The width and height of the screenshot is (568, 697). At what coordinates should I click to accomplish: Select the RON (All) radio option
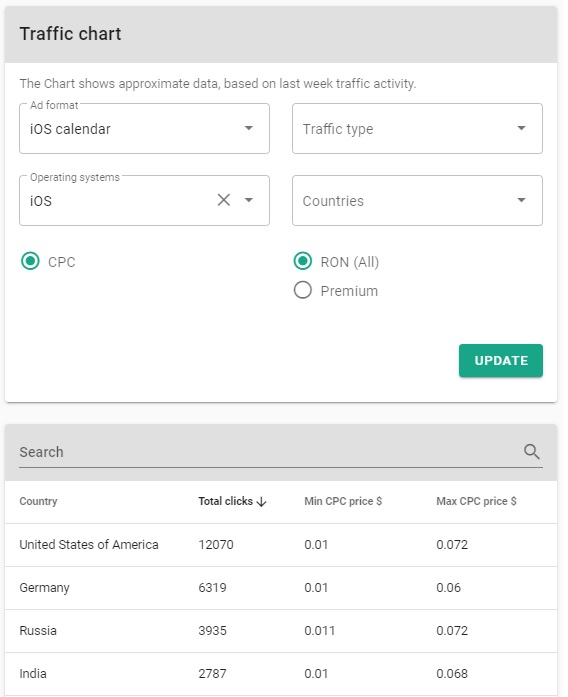pos(303,261)
